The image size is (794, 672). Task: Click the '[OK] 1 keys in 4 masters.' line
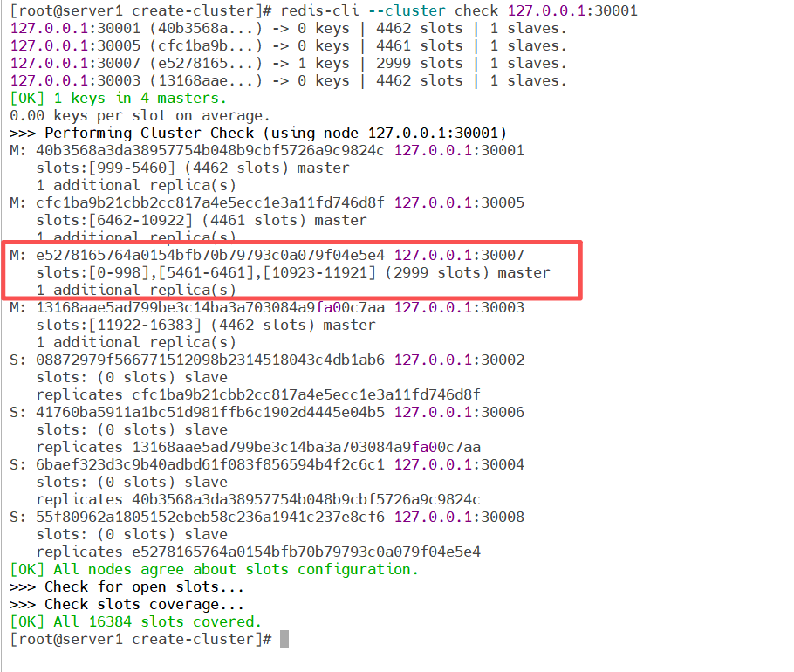coord(118,99)
